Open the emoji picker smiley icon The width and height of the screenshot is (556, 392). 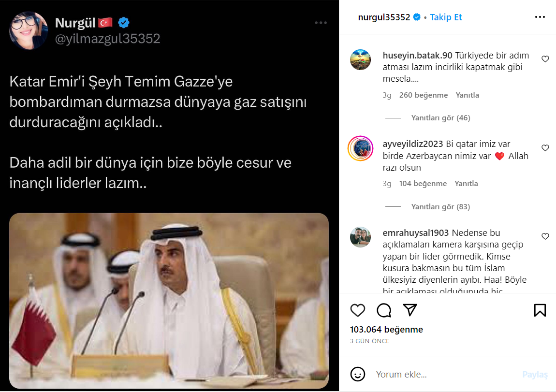pyautogui.click(x=357, y=374)
